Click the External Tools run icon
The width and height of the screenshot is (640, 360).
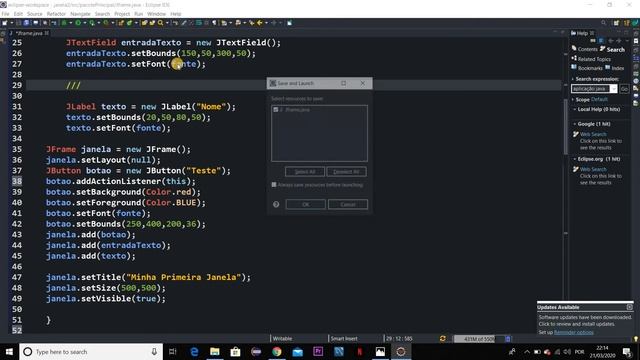point(106,23)
